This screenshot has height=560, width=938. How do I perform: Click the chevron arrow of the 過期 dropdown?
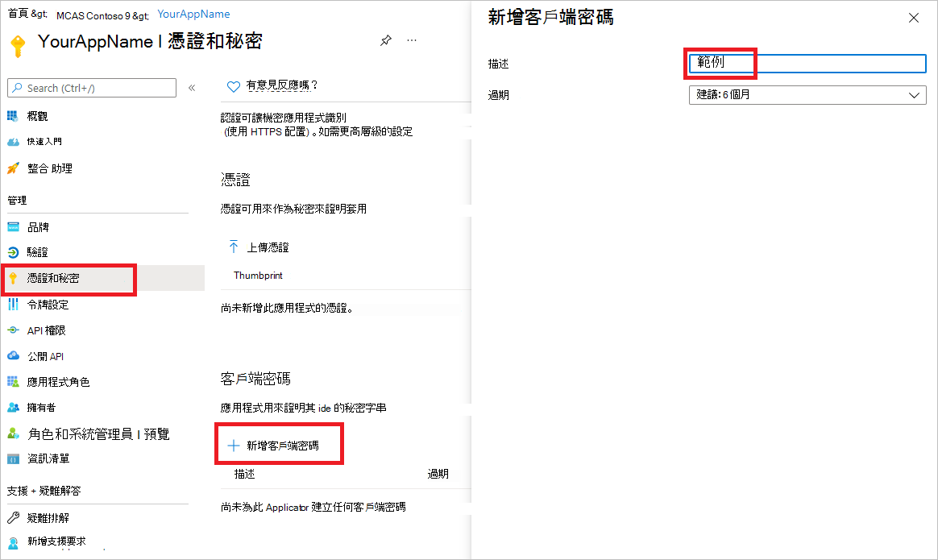tap(914, 95)
